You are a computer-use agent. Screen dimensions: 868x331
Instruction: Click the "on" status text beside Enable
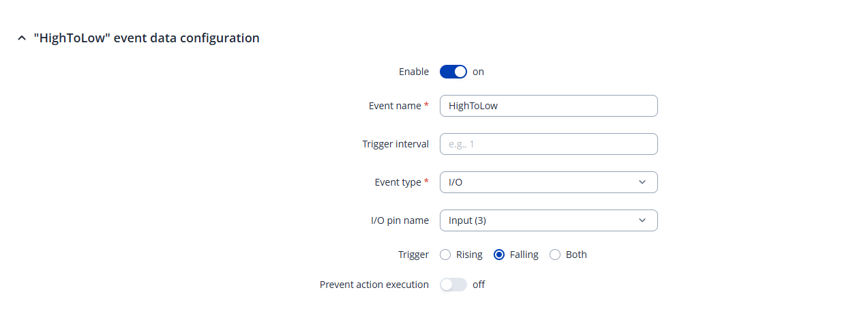pos(478,72)
